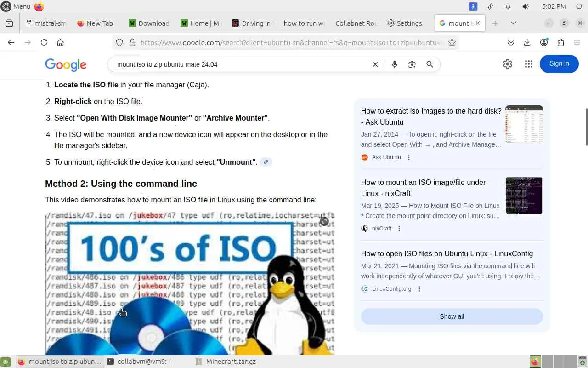
Task: Start search by voice microphone
Action: [x=394, y=64]
